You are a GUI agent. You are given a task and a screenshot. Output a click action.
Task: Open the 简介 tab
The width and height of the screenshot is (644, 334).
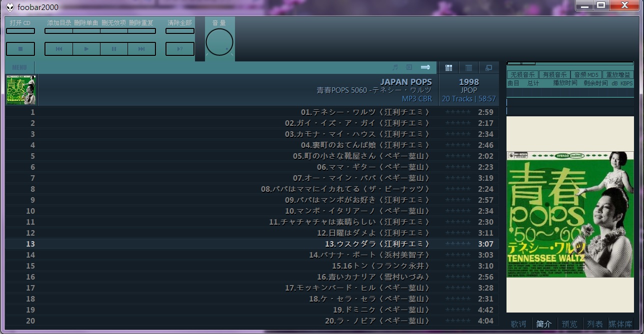tap(544, 324)
